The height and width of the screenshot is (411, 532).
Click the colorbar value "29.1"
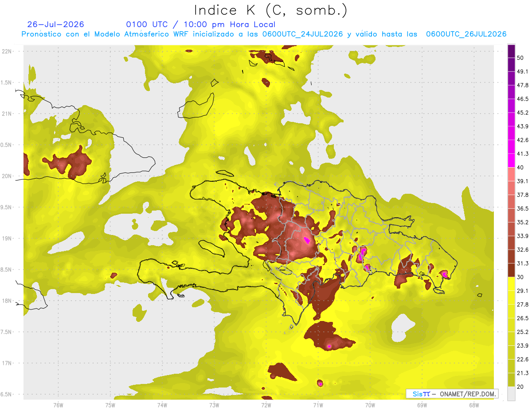click(x=523, y=291)
